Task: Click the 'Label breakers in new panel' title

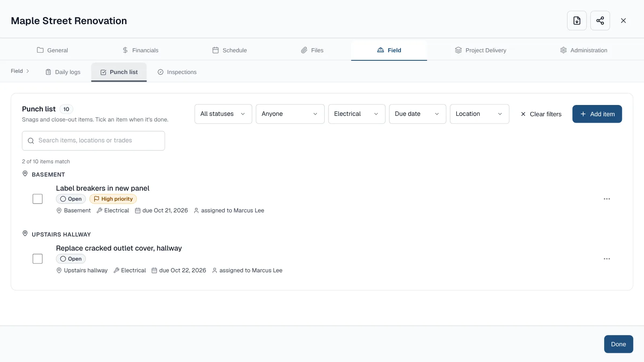Action: click(x=103, y=188)
